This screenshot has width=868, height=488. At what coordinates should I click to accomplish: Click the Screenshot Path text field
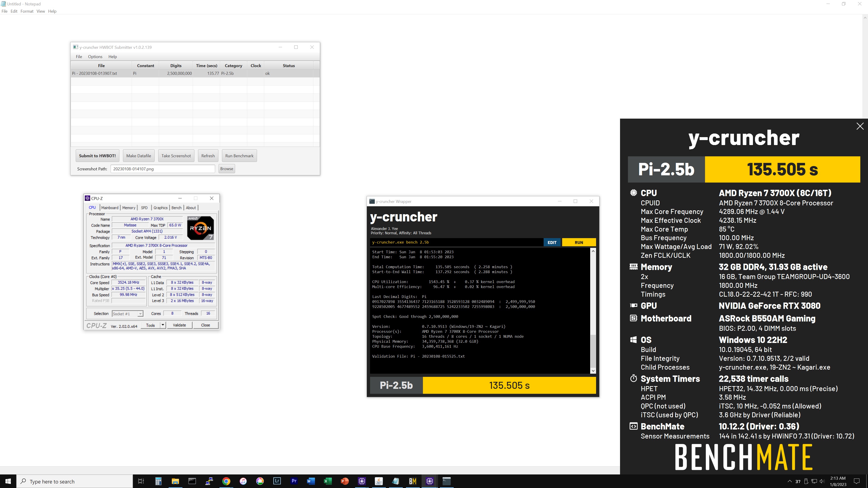coord(163,169)
